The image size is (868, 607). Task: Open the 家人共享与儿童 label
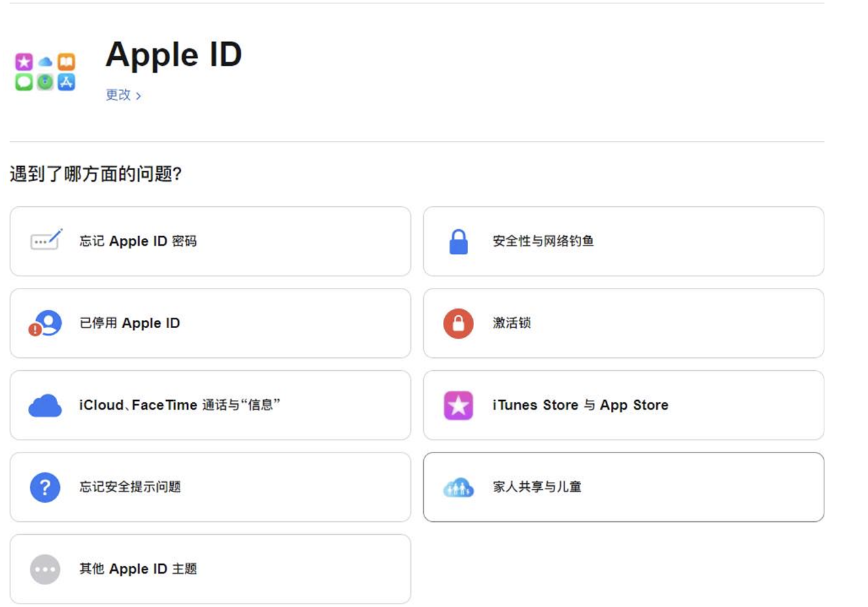pyautogui.click(x=537, y=487)
